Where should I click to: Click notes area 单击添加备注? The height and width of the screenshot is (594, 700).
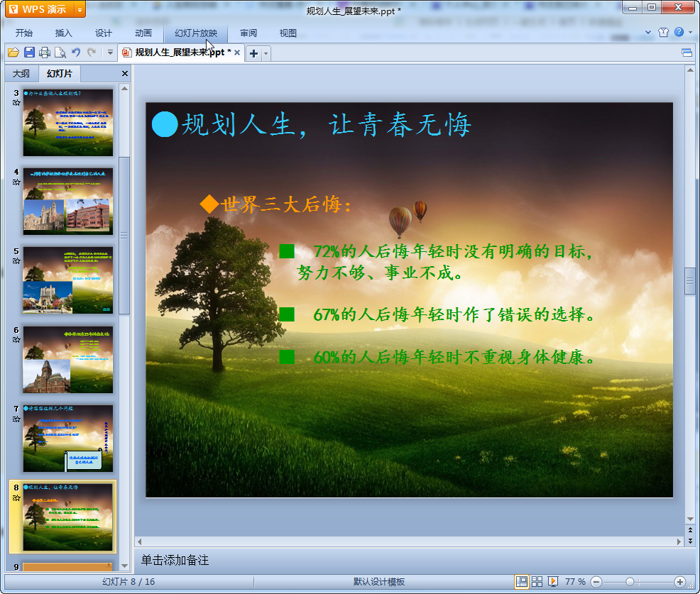[x=175, y=560]
